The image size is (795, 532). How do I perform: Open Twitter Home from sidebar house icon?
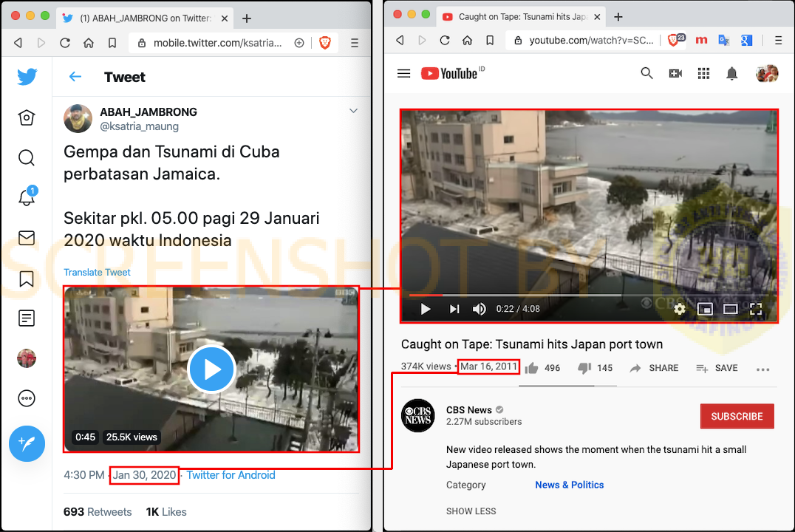pyautogui.click(x=27, y=117)
